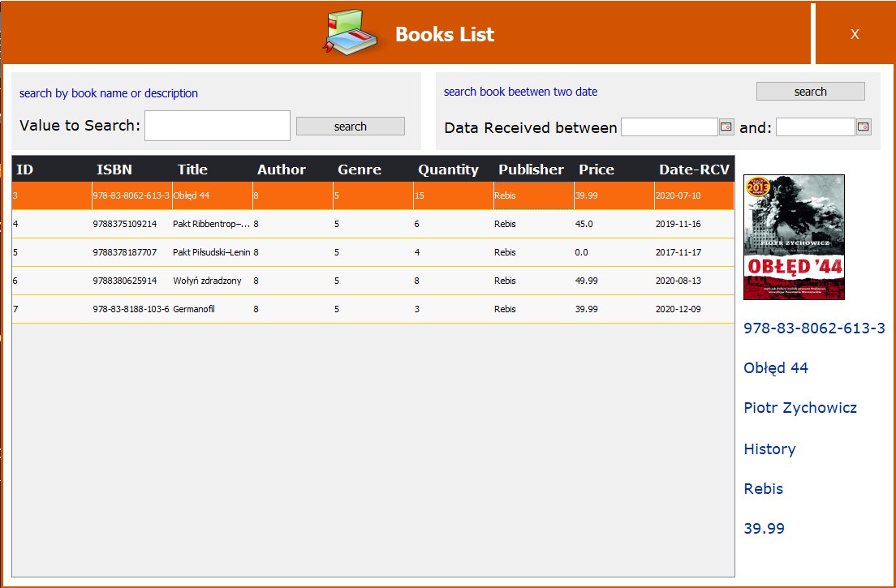Click the History genre label
Image resolution: width=896 pixels, height=588 pixels.
pyautogui.click(x=769, y=449)
